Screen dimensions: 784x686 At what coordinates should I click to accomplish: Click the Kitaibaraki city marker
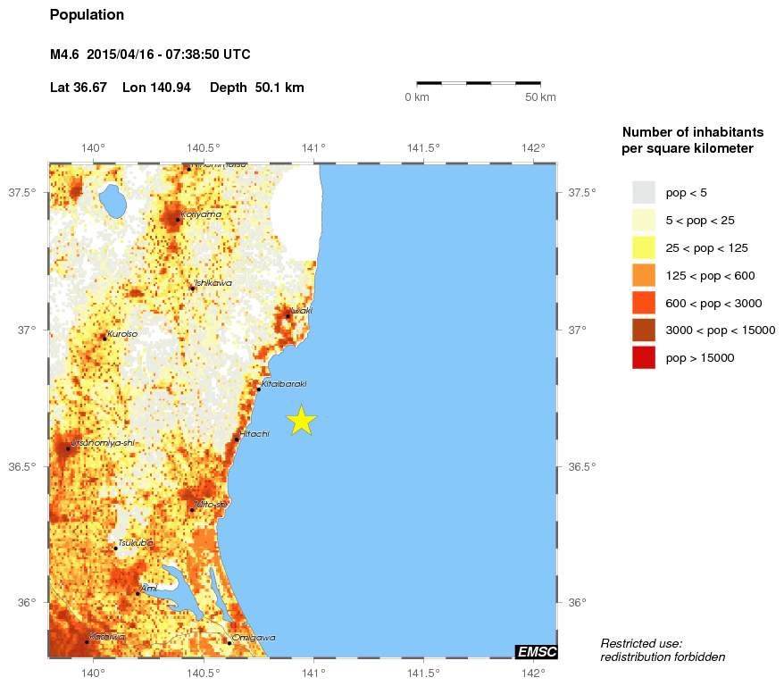point(258,389)
